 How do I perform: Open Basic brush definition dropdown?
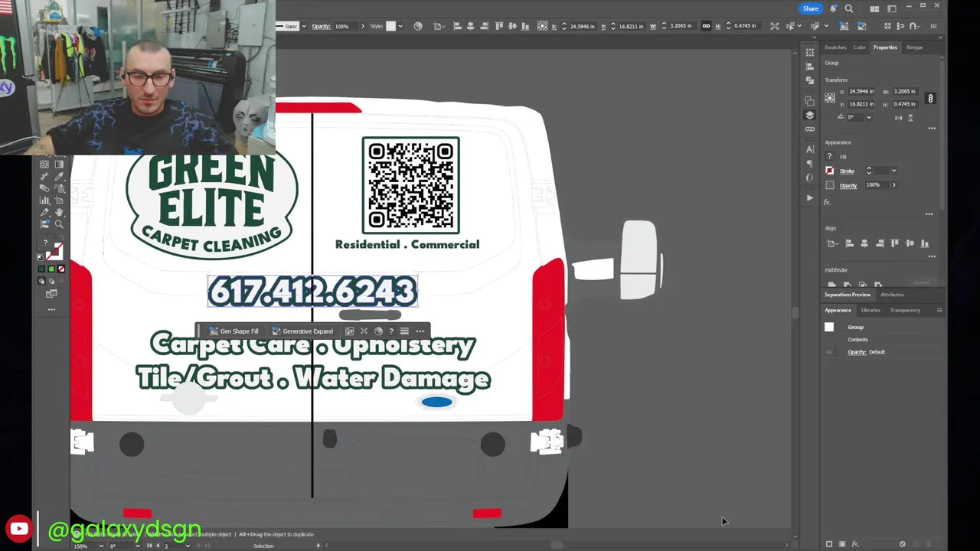(303, 26)
